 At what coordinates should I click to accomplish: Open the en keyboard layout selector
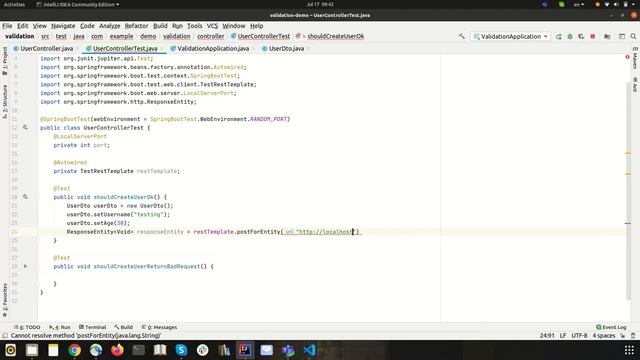(x=579, y=4)
